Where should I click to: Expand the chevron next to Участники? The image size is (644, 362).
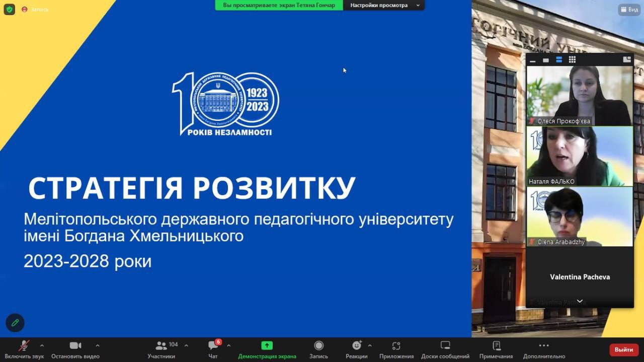tap(186, 345)
